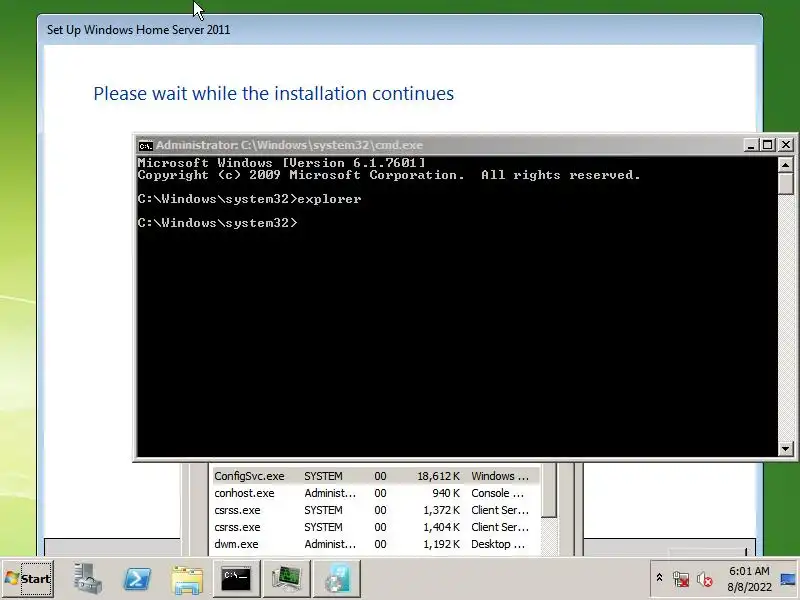Minimize the Command Prompt window
Viewport: 800px width, 600px height.
point(750,145)
